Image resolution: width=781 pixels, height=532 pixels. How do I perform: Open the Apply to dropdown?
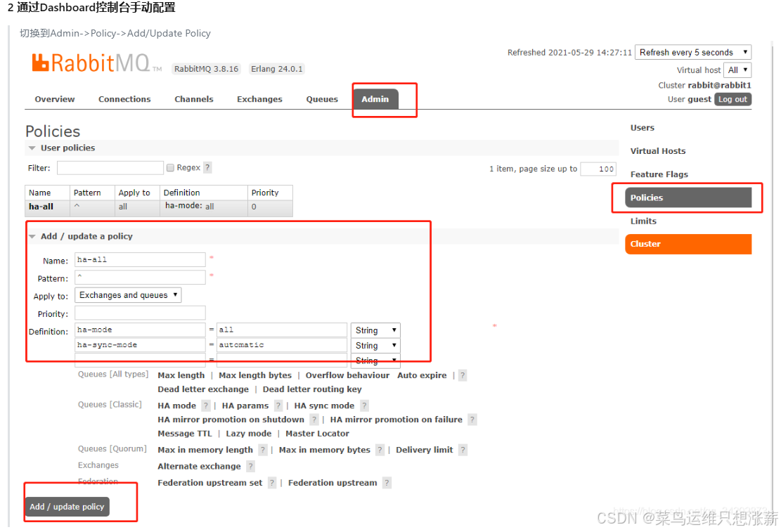pos(128,295)
